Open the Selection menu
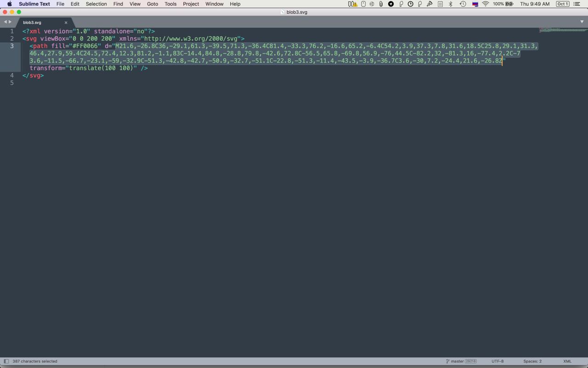Viewport: 588px width, 368px height. [96, 4]
